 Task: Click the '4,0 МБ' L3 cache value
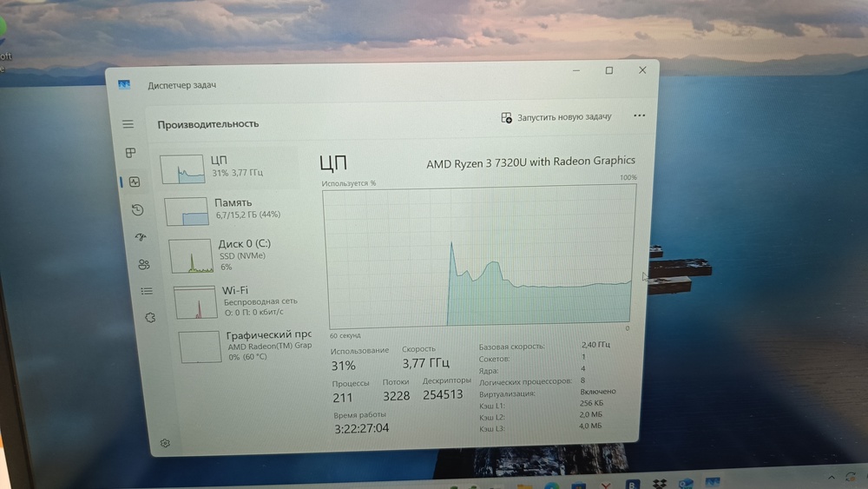pos(590,426)
